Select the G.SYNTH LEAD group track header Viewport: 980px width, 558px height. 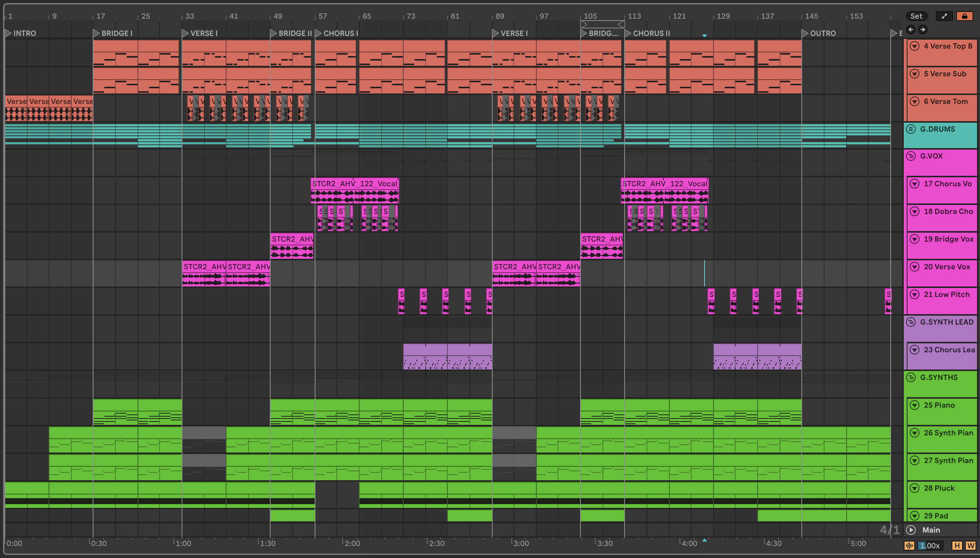(940, 328)
